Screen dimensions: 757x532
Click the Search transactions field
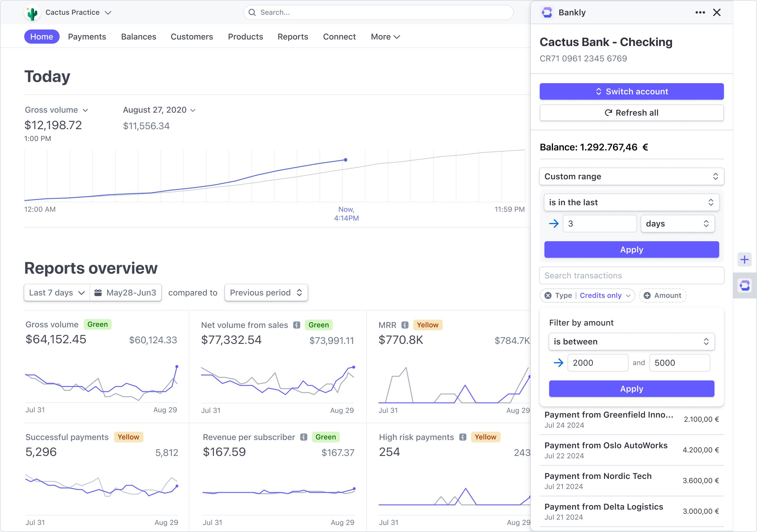click(x=631, y=275)
